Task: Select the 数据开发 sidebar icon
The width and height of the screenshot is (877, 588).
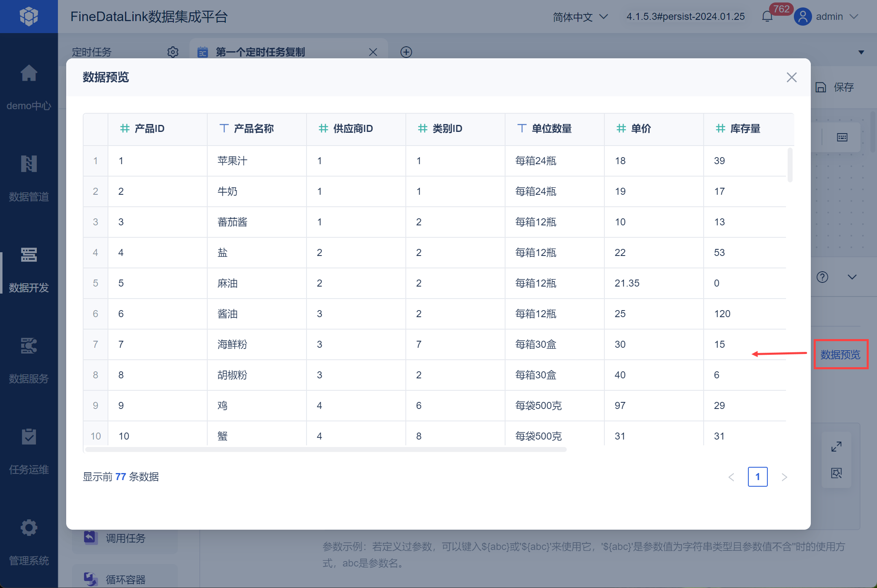Action: (29, 255)
